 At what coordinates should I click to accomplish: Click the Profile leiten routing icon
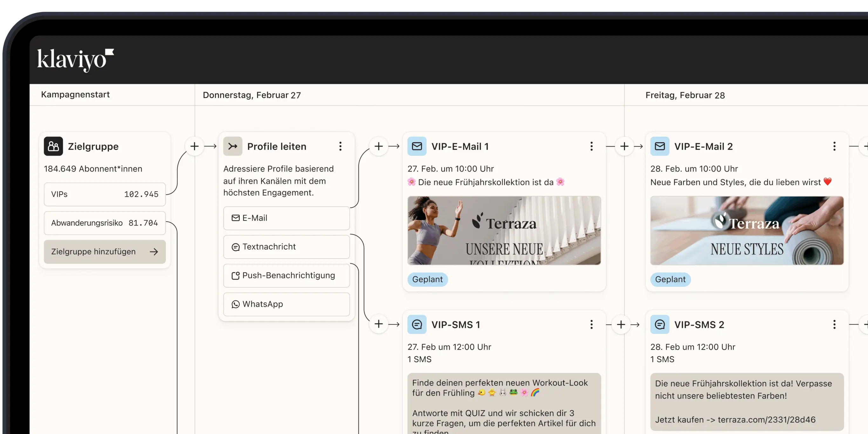233,146
